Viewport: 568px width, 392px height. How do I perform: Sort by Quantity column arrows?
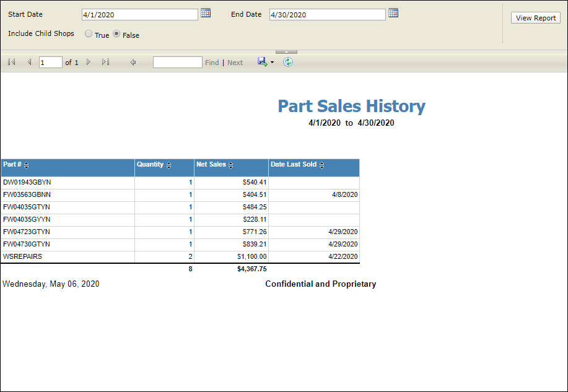pos(169,165)
